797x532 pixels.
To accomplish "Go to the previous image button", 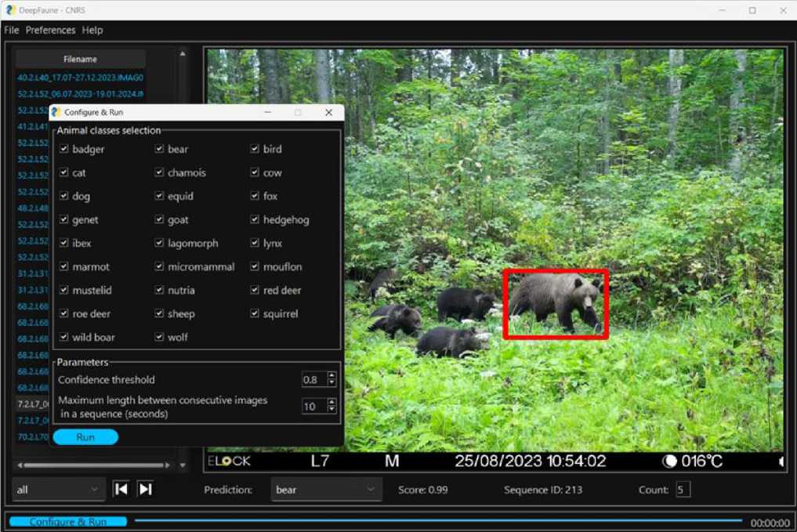I will point(121,489).
